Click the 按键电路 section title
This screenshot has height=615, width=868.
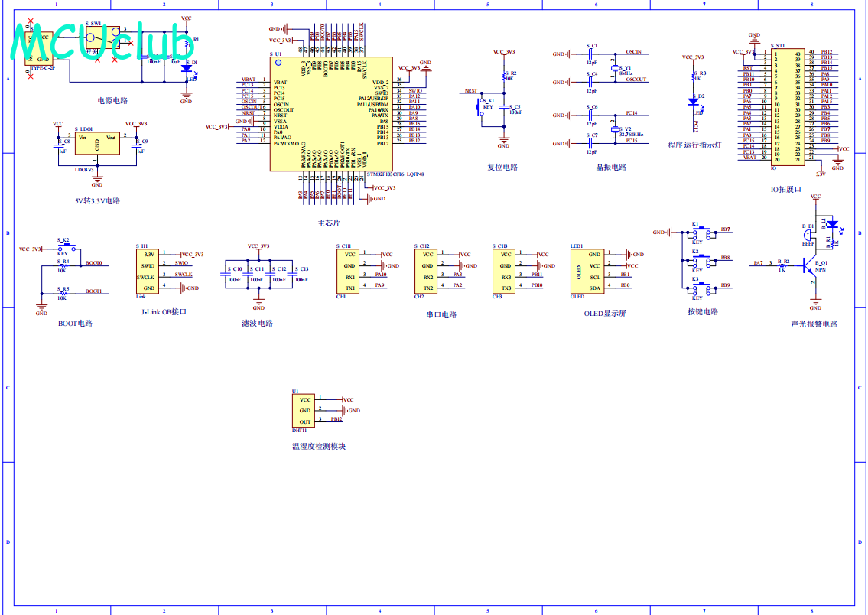point(703,311)
